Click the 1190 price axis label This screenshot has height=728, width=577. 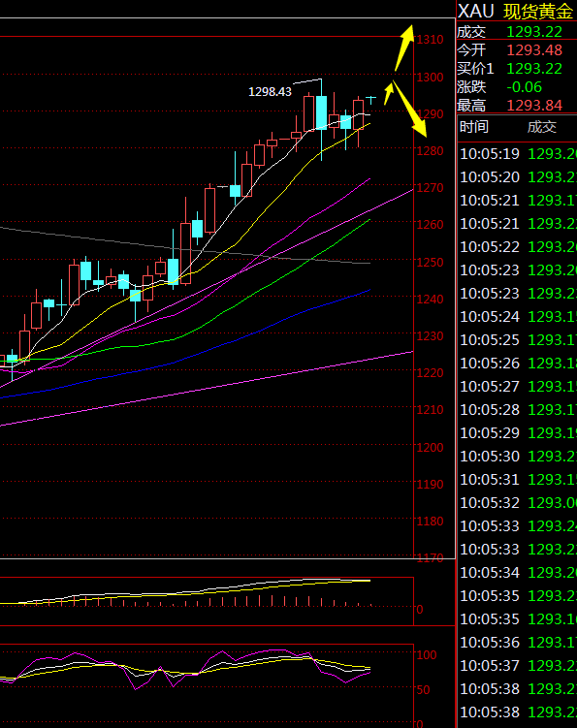point(430,484)
